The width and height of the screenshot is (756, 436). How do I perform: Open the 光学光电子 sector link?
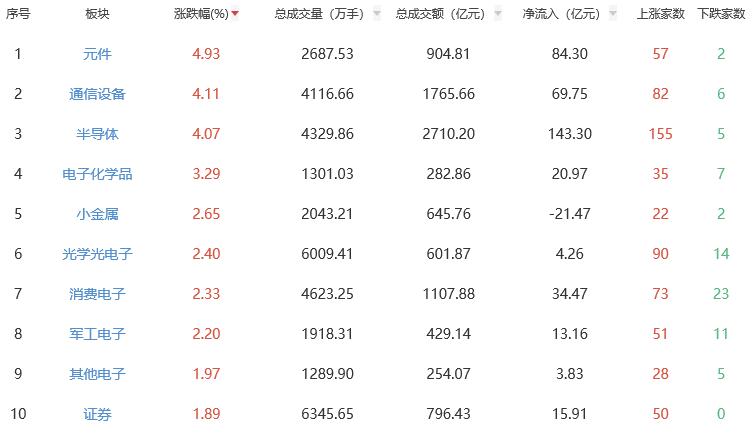click(x=97, y=254)
